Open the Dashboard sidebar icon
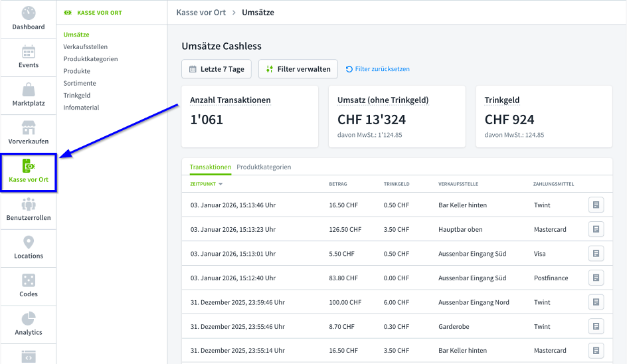 click(29, 13)
